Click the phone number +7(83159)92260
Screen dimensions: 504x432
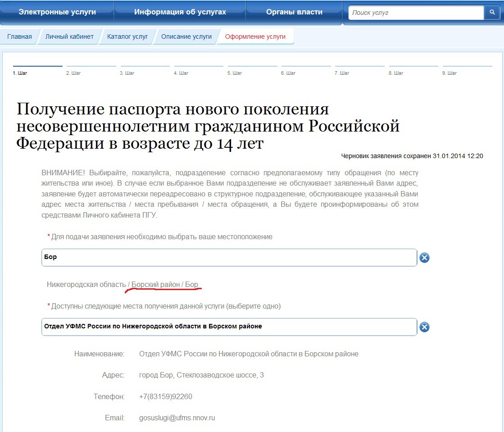[166, 397]
